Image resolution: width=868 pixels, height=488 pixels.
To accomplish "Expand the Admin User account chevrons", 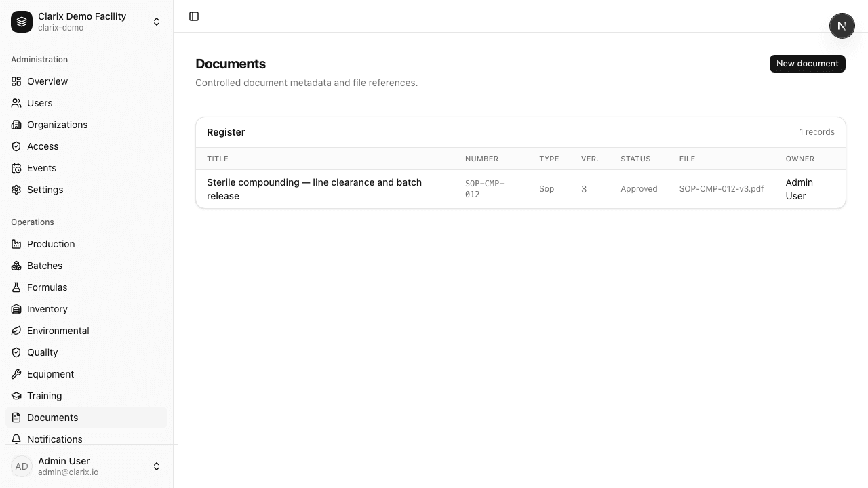I will [x=157, y=466].
